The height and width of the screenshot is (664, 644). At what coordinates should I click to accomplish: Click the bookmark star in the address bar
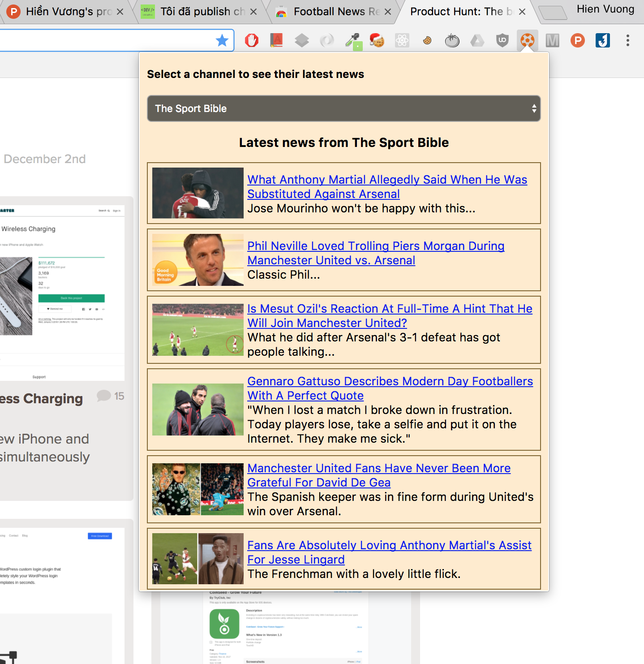(x=222, y=41)
